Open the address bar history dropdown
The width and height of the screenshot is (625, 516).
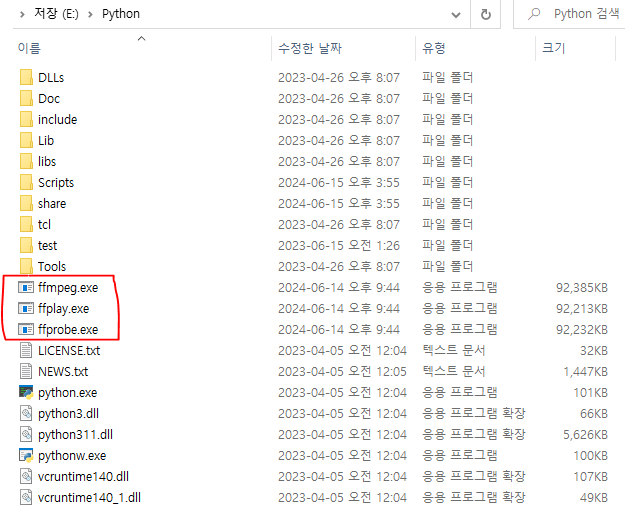pyautogui.click(x=456, y=15)
